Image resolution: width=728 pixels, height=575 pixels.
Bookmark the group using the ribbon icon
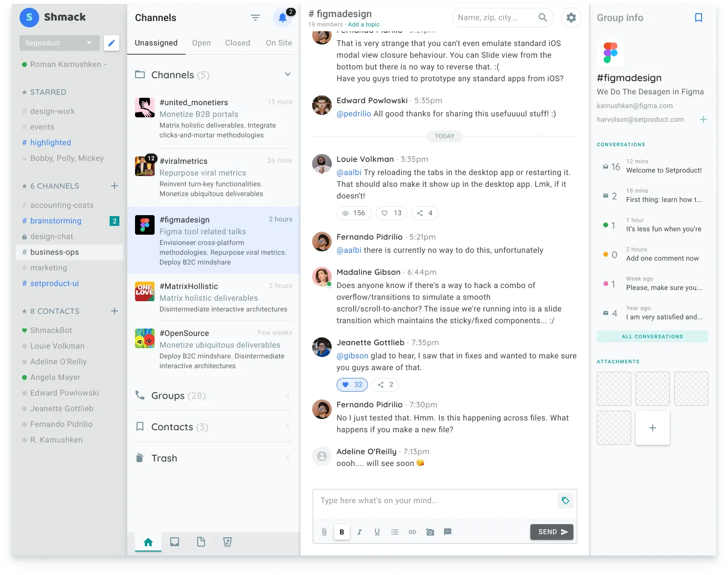click(x=698, y=18)
